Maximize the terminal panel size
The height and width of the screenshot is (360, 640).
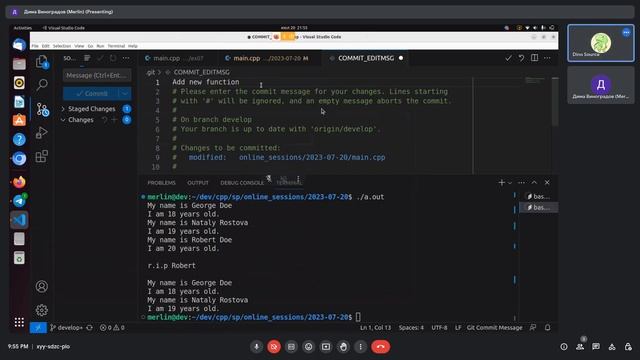pyautogui.click(x=534, y=182)
